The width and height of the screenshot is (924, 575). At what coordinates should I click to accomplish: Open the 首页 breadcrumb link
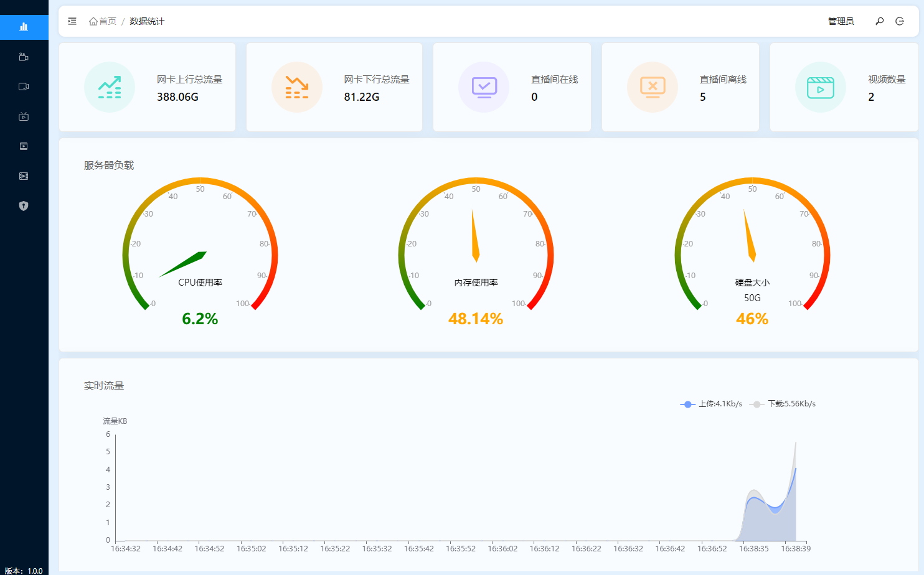[x=106, y=21]
